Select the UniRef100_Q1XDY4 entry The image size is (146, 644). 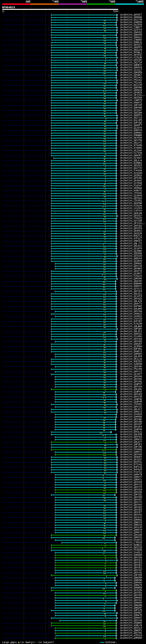tap(131, 128)
